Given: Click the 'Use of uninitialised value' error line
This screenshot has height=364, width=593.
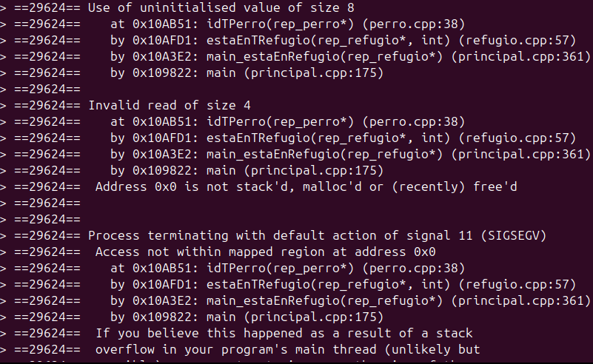Looking at the screenshot, I should click(221, 7).
